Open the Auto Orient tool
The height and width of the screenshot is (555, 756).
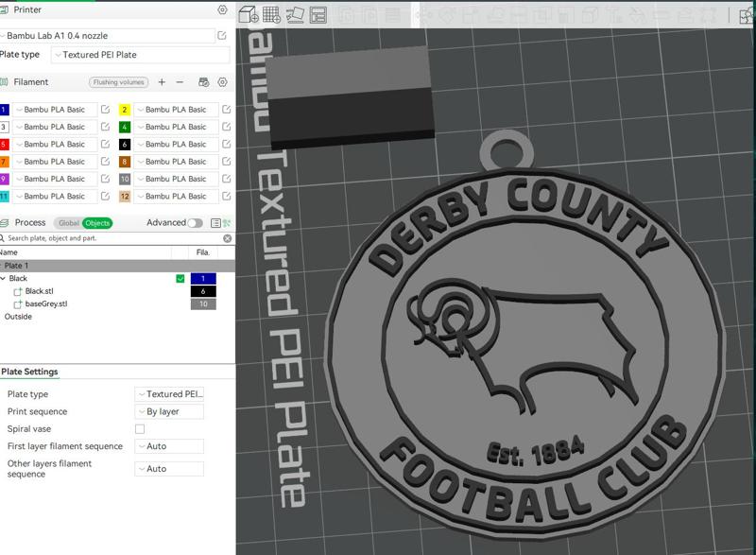[x=296, y=14]
